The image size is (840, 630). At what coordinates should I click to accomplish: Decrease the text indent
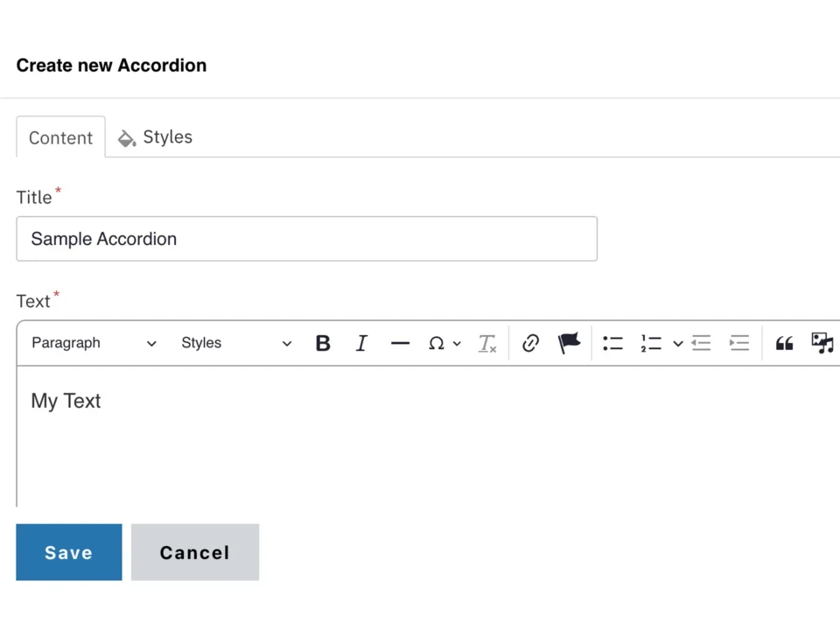701,343
